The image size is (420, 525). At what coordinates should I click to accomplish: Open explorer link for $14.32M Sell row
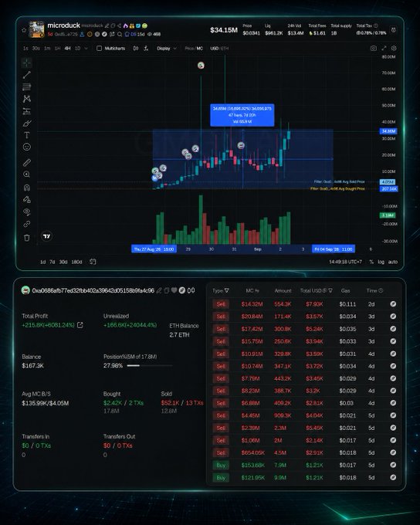[393, 304]
